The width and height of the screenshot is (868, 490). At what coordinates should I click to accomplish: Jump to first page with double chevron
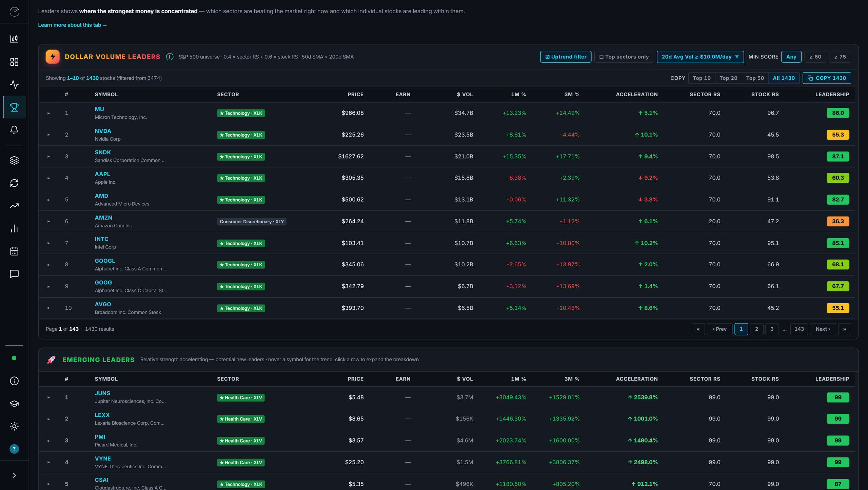(698, 329)
